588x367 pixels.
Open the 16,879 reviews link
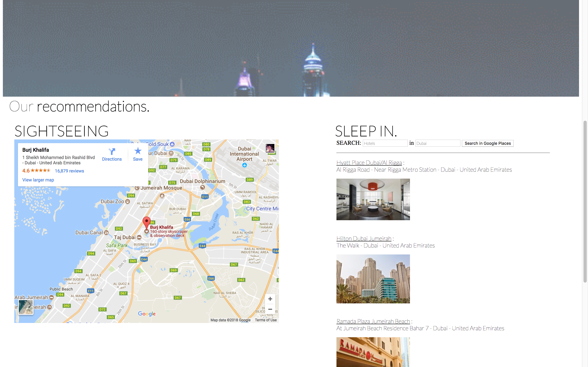(69, 171)
